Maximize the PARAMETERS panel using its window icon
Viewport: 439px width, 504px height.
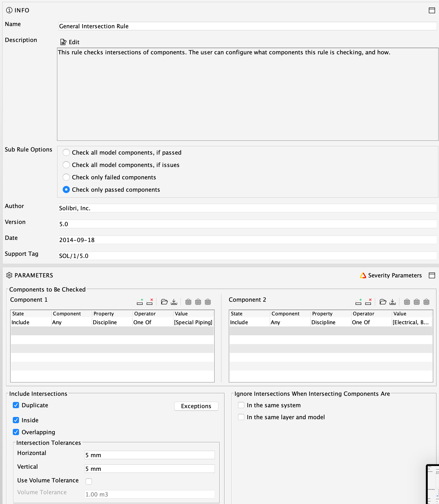tap(432, 275)
